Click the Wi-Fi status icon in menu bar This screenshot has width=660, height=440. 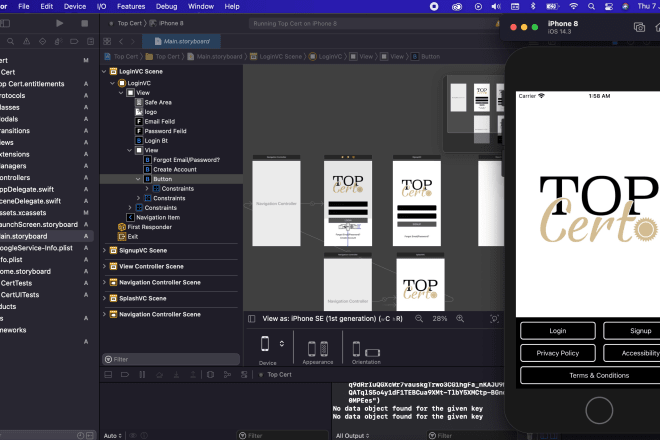(x=573, y=6)
